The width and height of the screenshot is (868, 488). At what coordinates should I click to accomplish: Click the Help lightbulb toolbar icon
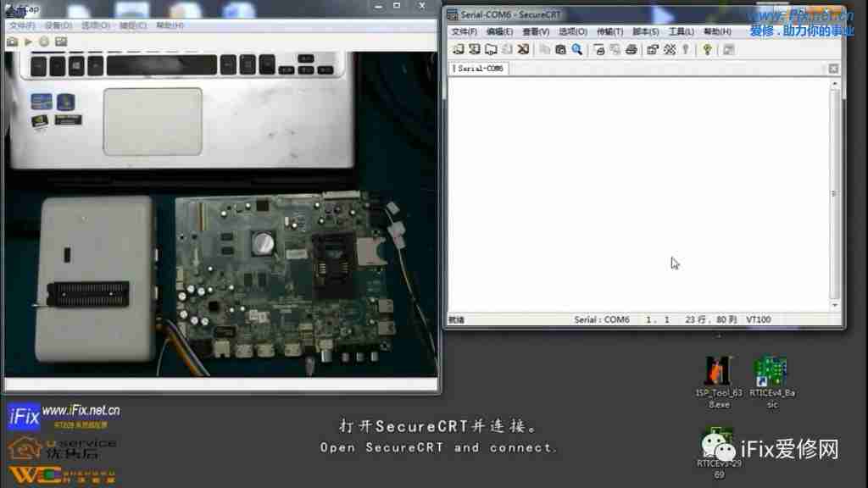tap(707, 50)
